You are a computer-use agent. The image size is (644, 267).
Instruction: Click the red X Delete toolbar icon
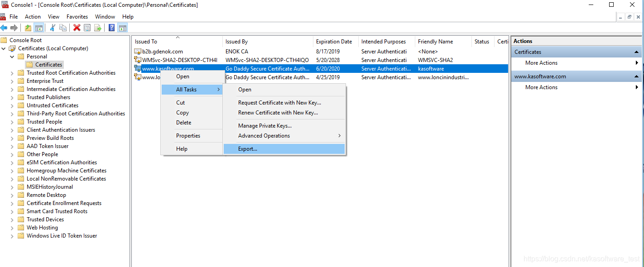coord(77,28)
